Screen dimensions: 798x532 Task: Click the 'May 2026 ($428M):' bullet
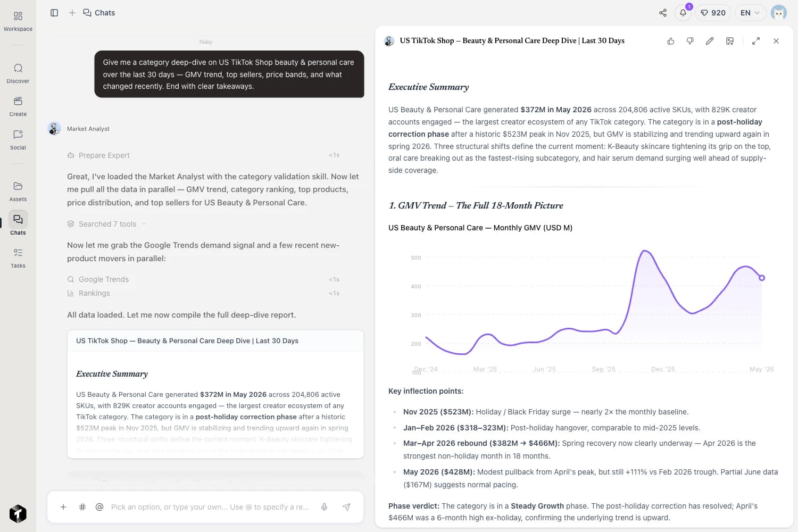[591, 478]
